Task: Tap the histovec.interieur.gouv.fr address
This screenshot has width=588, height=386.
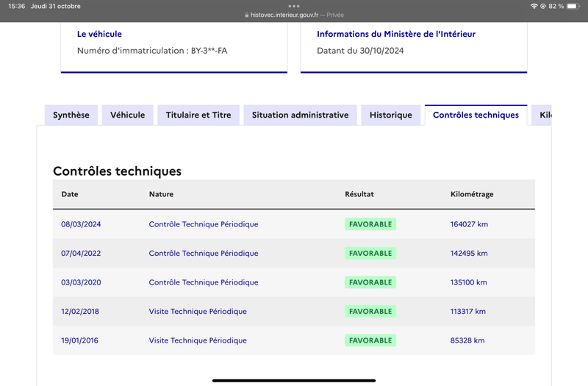Action: [x=284, y=15]
